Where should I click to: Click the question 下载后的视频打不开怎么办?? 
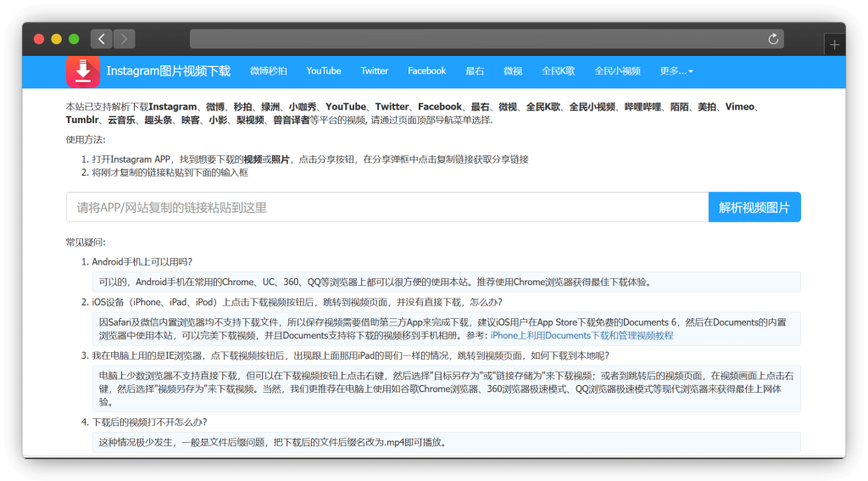(149, 422)
